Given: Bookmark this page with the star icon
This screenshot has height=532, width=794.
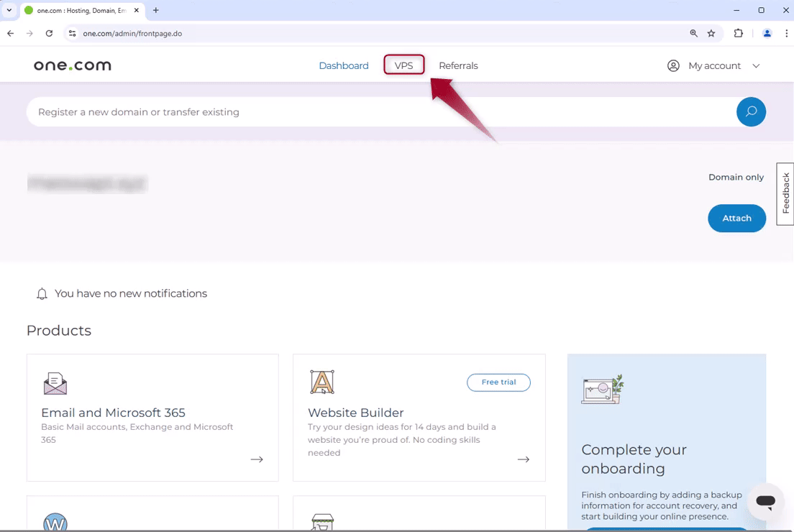Looking at the screenshot, I should (x=711, y=33).
